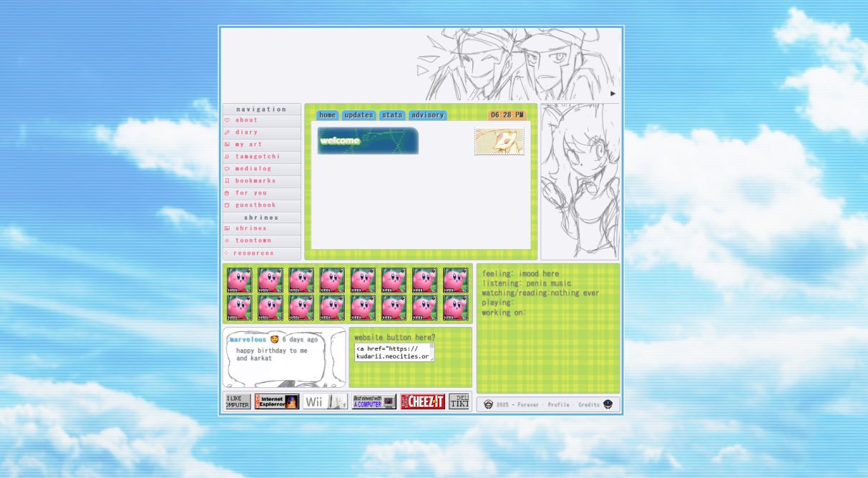Click the pencil icon beside diary
The image size is (868, 478).
[x=227, y=132]
